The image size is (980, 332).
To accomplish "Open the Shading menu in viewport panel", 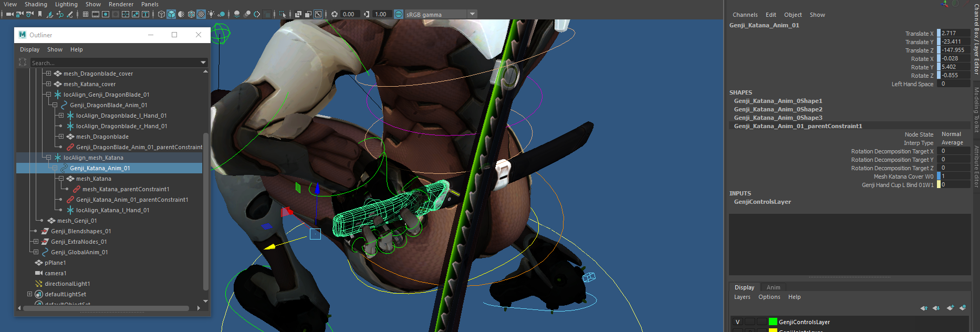I will click(x=36, y=4).
